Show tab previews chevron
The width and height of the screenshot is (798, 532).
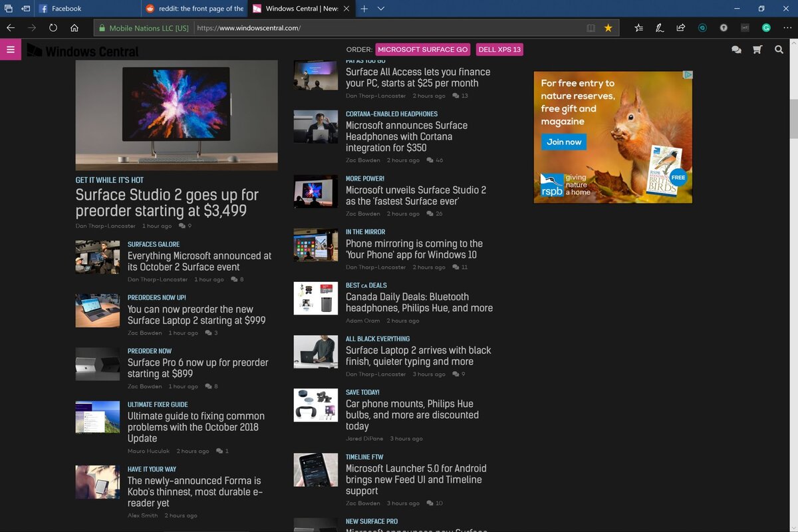(x=381, y=9)
